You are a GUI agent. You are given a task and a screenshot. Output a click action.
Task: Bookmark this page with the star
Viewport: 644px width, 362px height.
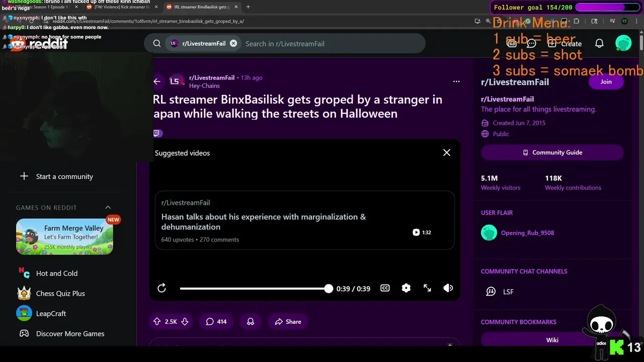[x=499, y=21]
